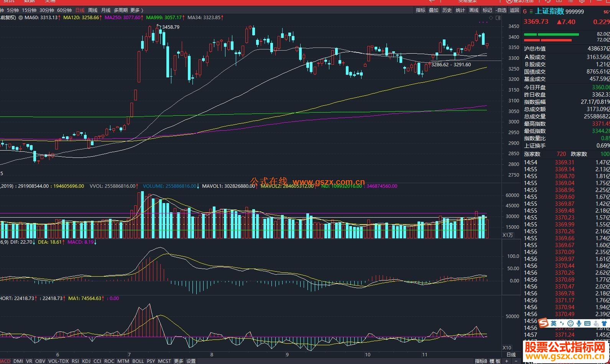Screen dimensions: 610x364
Task: Click the 历史 history button
Action: coord(447,10)
